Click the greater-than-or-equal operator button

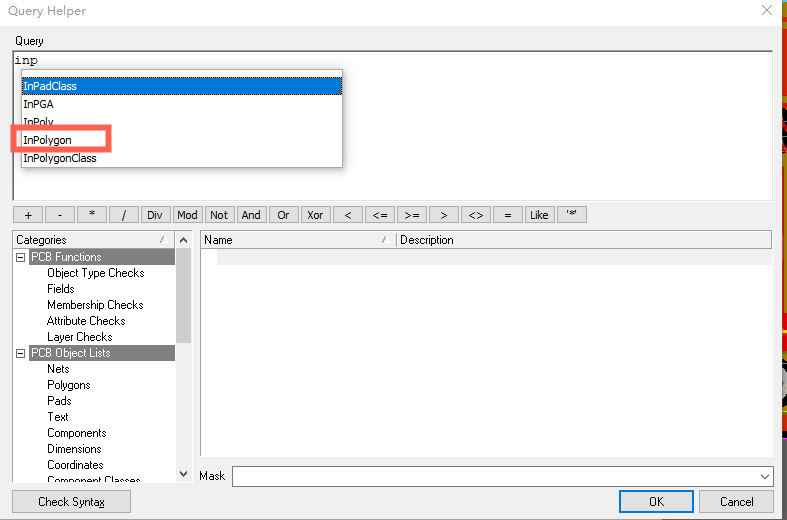[x=412, y=215]
